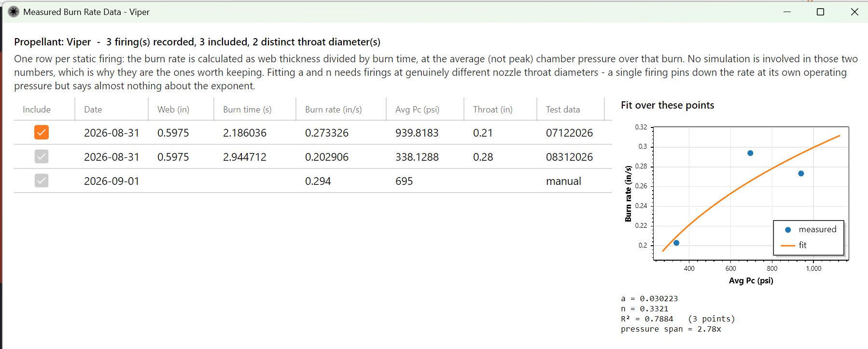
Task: Maximize the Measured Burn Rate Data window
Action: coord(820,12)
